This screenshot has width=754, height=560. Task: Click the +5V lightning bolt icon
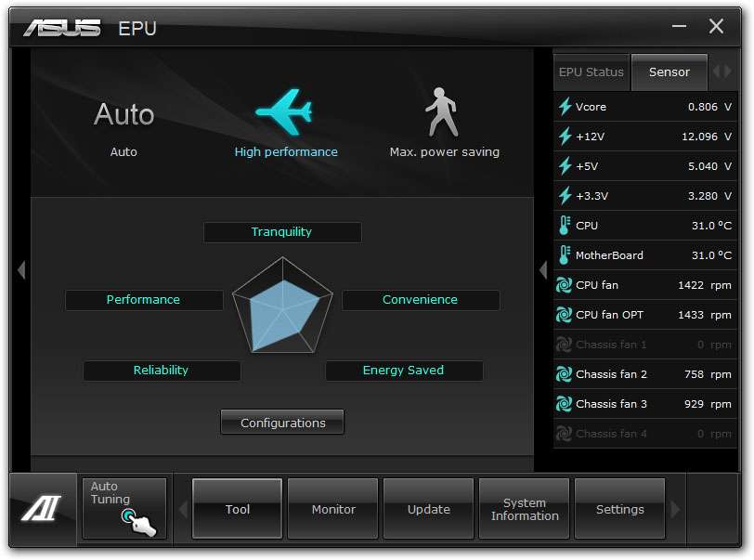point(565,166)
